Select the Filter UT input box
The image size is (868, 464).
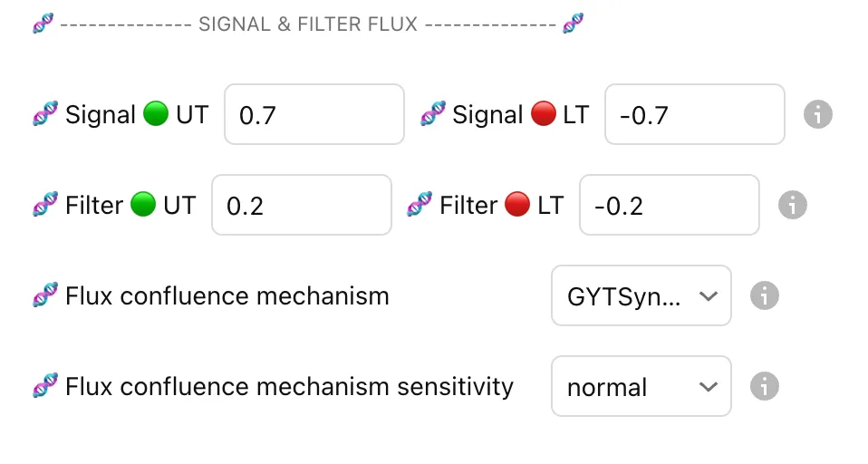(301, 205)
